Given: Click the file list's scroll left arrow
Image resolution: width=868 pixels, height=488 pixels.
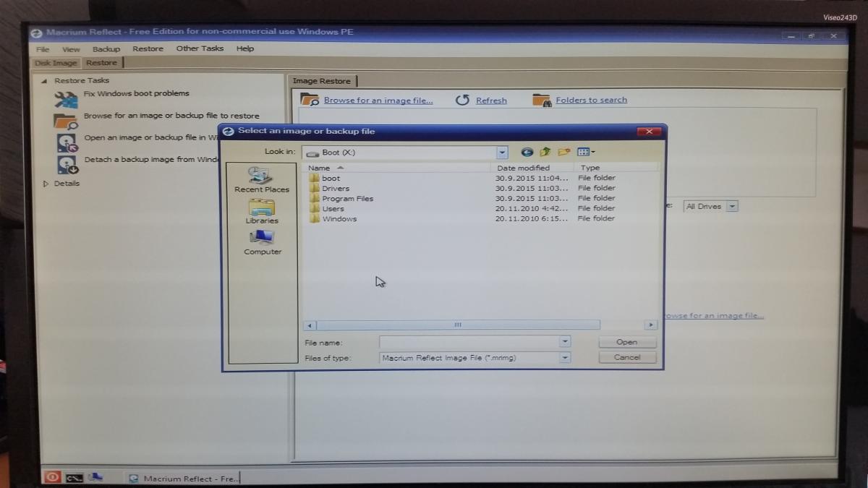Looking at the screenshot, I should (310, 325).
